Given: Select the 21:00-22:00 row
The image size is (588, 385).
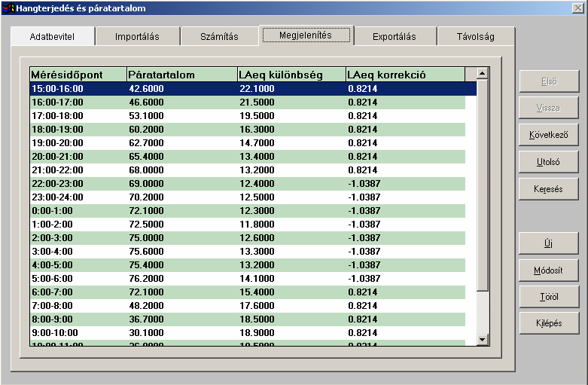Looking at the screenshot, I should pyautogui.click(x=248, y=170).
